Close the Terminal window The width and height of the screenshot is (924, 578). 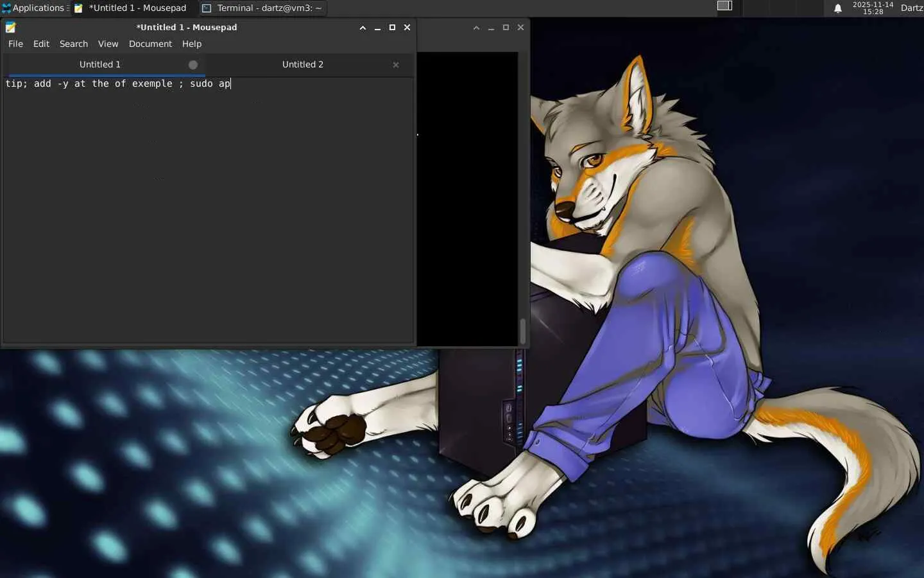point(520,28)
